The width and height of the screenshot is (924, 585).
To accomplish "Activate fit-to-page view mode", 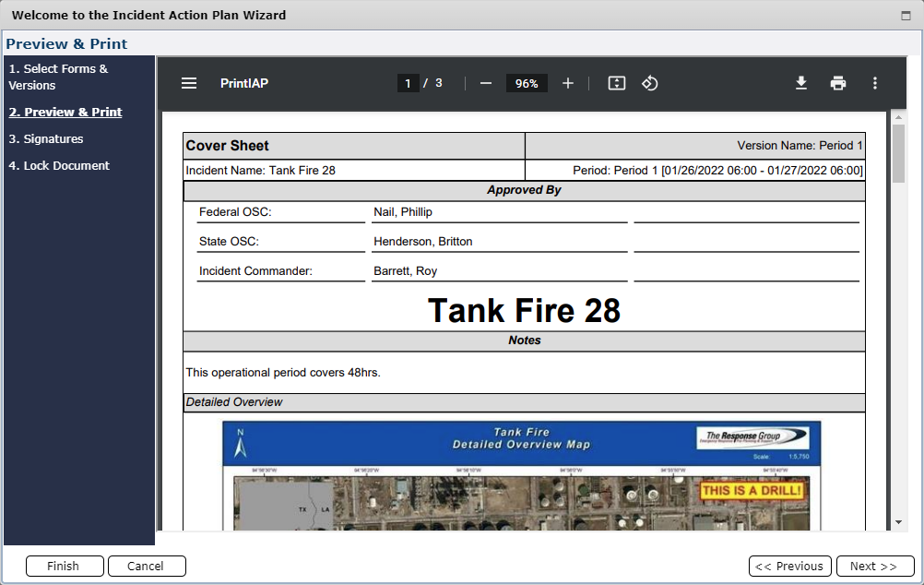I will point(616,83).
